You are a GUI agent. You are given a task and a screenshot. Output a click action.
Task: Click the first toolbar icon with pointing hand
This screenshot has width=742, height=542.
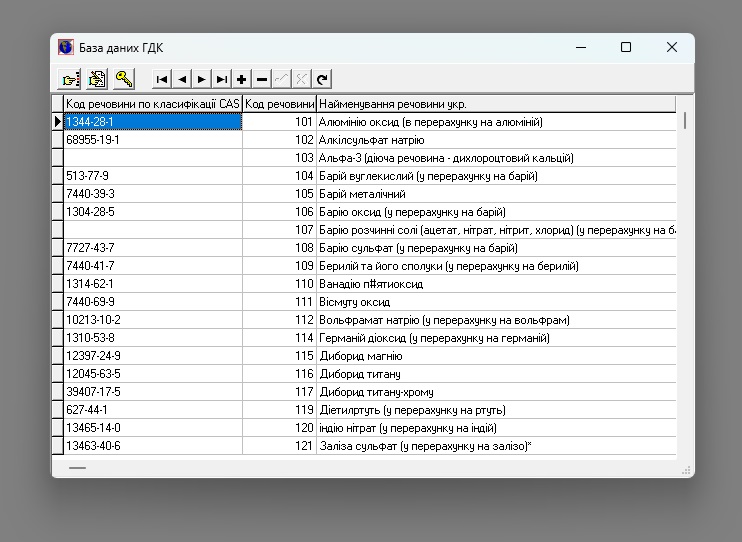coord(70,79)
